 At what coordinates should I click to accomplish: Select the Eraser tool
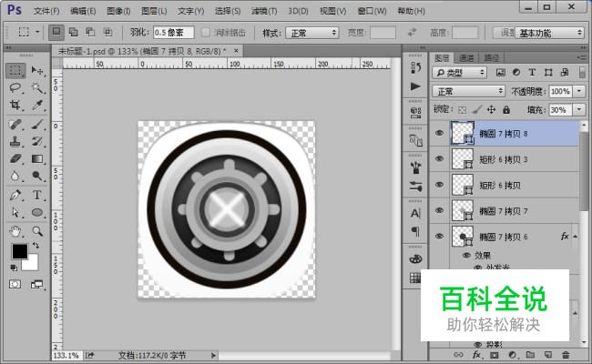[15, 159]
